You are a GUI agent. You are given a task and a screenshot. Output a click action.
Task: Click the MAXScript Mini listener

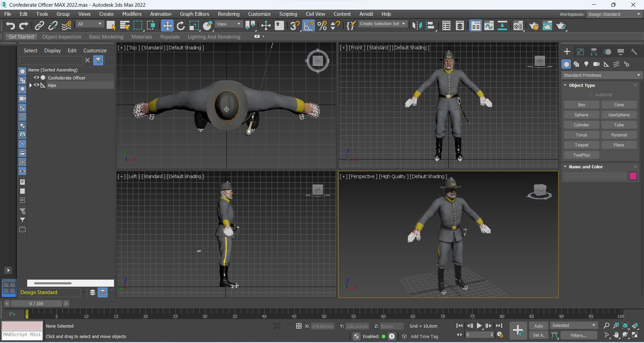22,335
